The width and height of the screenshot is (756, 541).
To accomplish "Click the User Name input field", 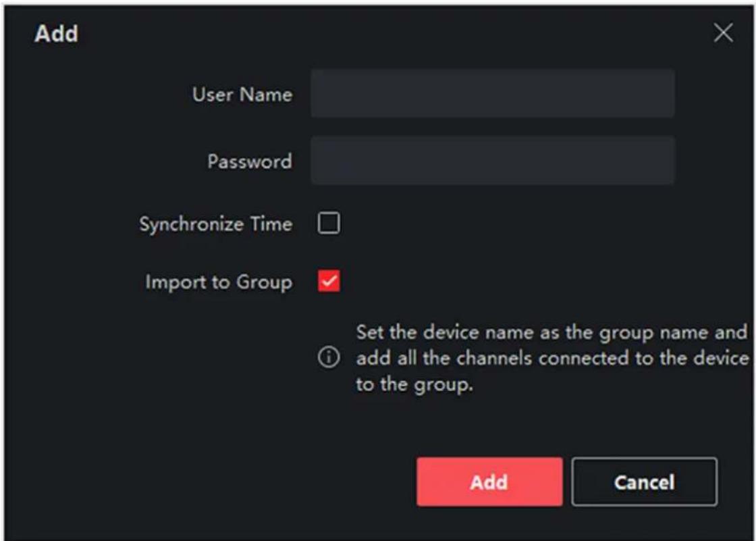I will (492, 93).
